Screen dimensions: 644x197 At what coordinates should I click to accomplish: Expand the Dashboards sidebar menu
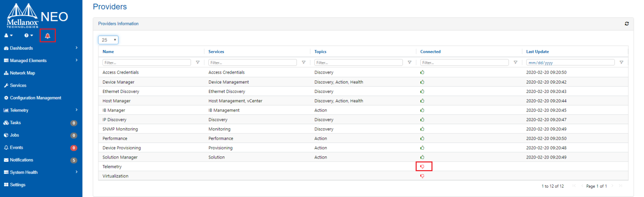click(40, 48)
